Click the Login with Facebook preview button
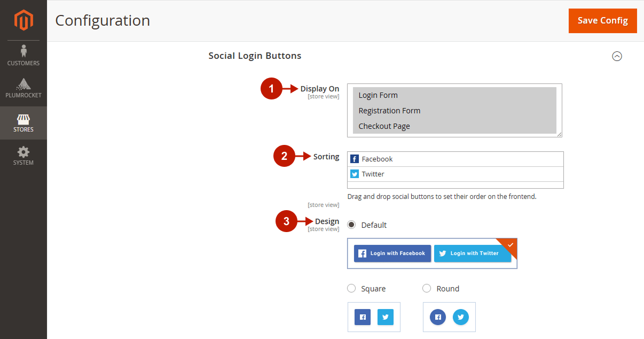 pyautogui.click(x=392, y=253)
